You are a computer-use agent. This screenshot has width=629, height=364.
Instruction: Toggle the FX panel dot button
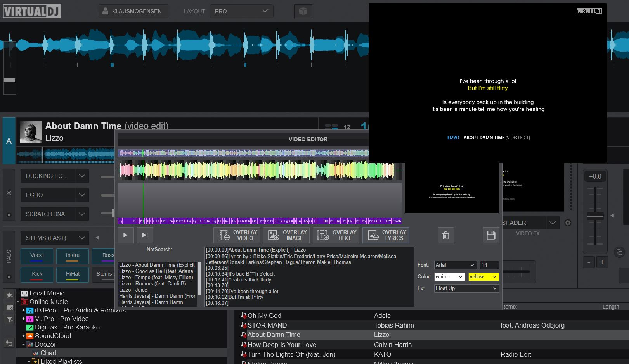click(9, 215)
